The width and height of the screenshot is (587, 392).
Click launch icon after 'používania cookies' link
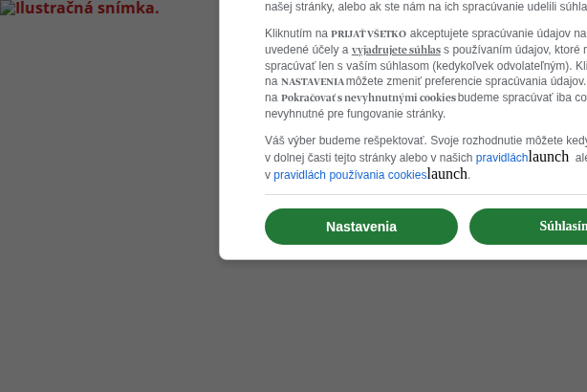447,174
